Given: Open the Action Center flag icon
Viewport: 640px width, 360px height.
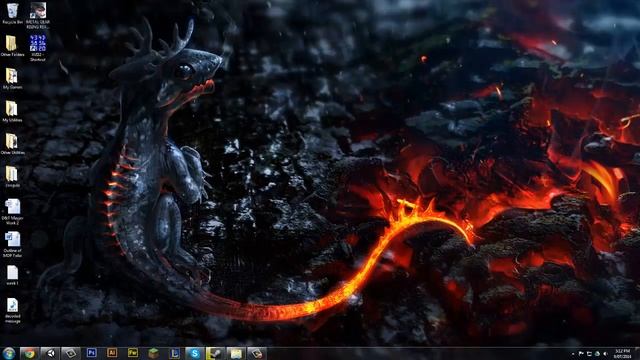Looking at the screenshot, I should point(581,354).
